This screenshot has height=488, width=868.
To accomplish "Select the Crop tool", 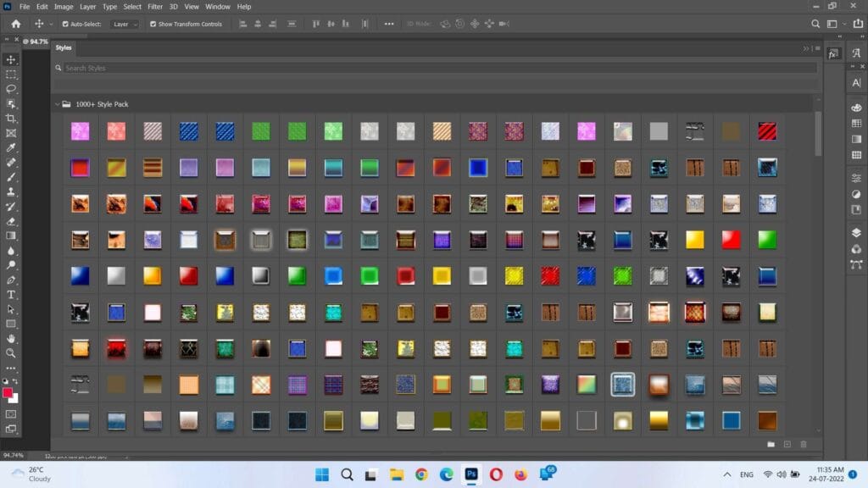I will point(11,119).
